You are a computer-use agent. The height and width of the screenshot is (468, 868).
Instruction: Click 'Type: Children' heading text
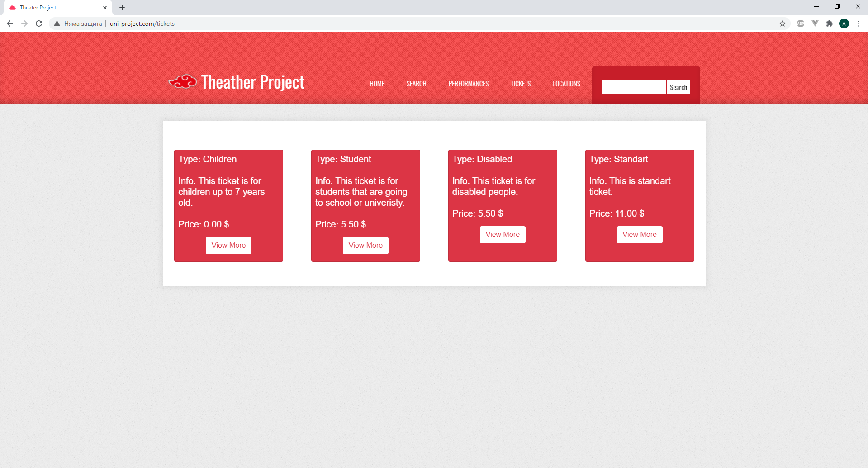tap(207, 159)
